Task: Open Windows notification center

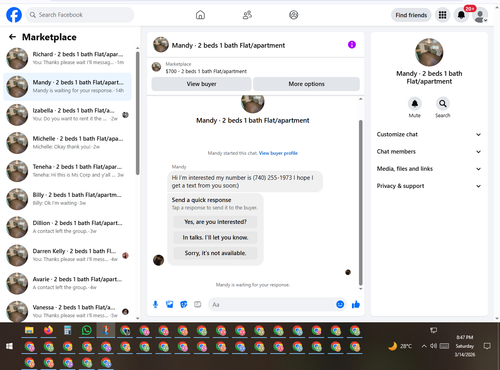Action: [x=487, y=346]
